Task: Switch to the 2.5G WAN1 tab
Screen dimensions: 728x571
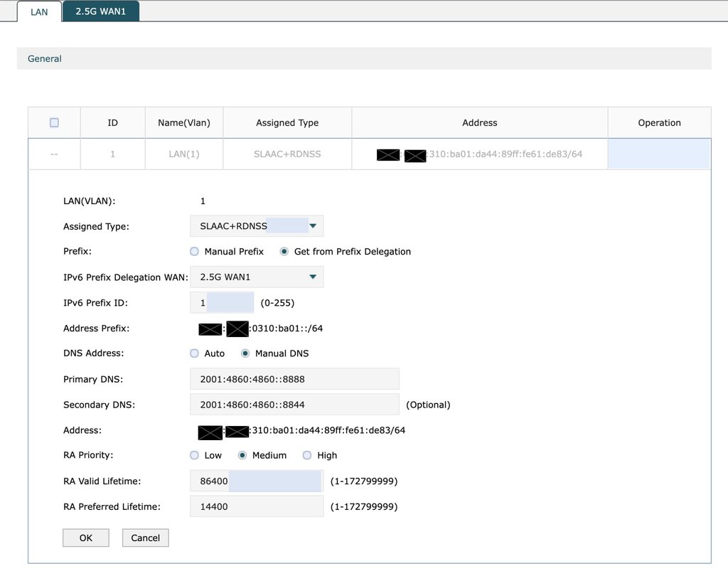Action: click(x=100, y=11)
